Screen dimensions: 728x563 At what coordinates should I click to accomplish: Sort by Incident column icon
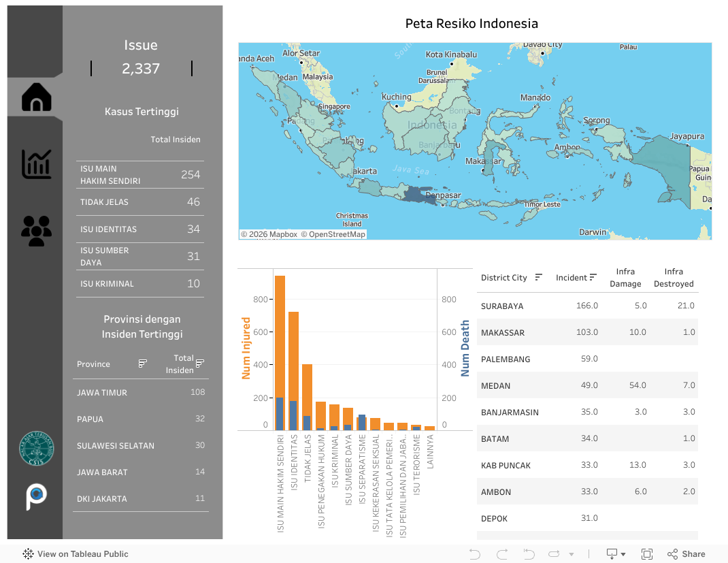coord(593,277)
